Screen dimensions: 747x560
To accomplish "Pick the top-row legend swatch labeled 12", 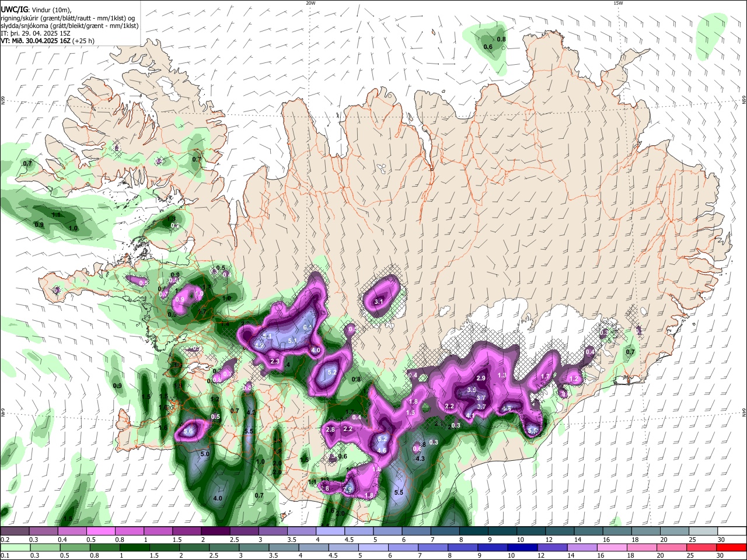I will (560, 531).
